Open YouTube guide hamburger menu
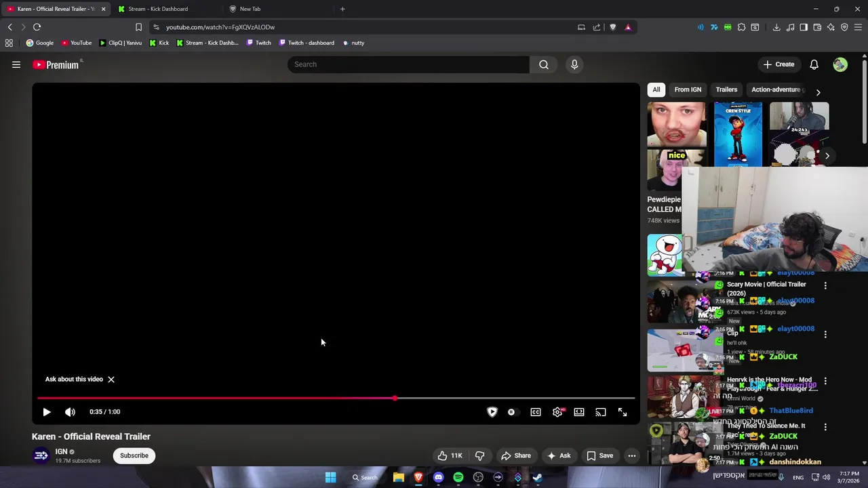This screenshot has height=488, width=868. pos(16,64)
